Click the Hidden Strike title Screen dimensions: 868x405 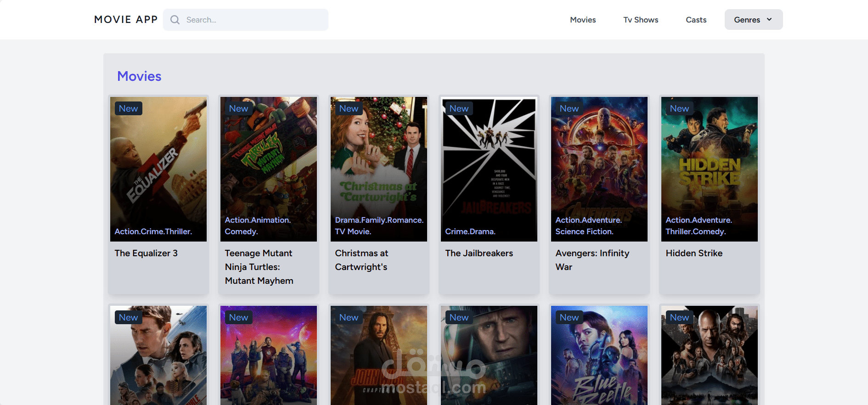pyautogui.click(x=694, y=253)
